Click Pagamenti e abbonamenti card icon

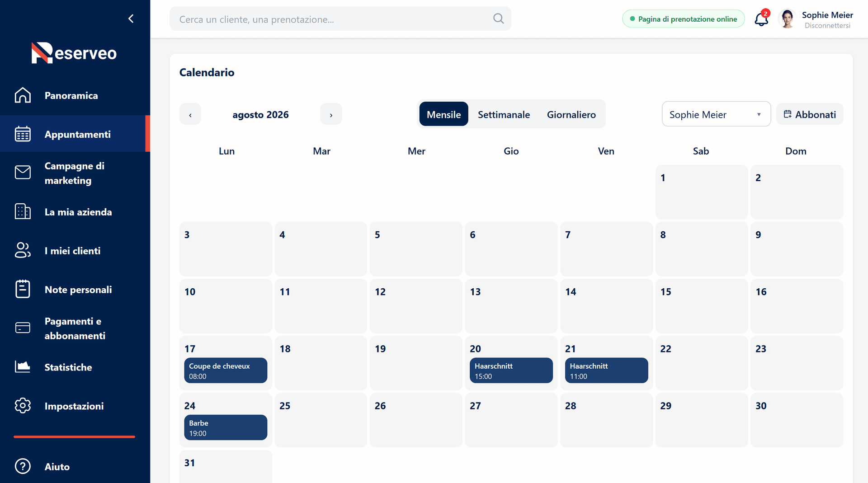(23, 328)
